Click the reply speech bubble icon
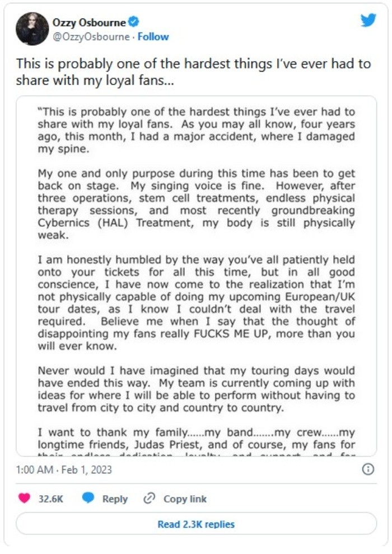The height and width of the screenshot is (554, 392). [88, 499]
